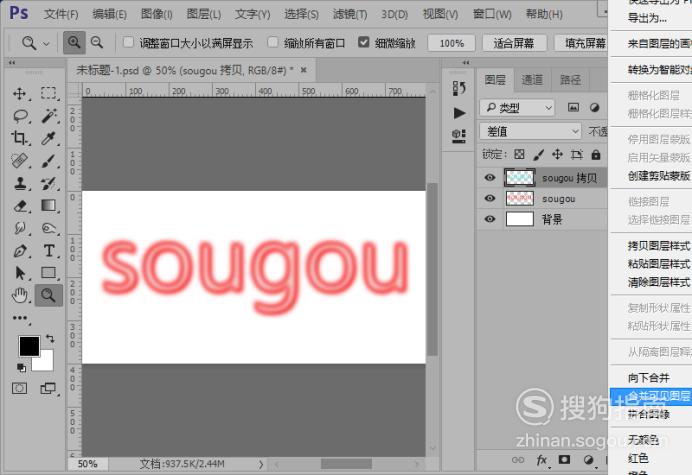Close the 未标题-1.psd document tab

pyautogui.click(x=304, y=70)
